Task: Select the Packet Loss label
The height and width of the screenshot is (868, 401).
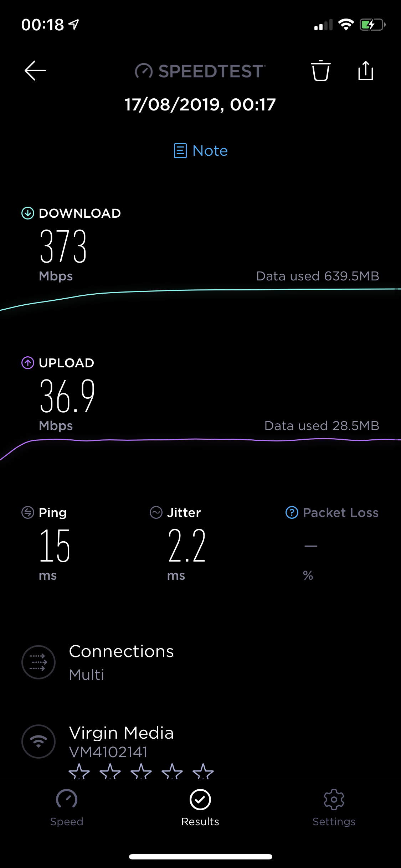Action: pos(341,513)
